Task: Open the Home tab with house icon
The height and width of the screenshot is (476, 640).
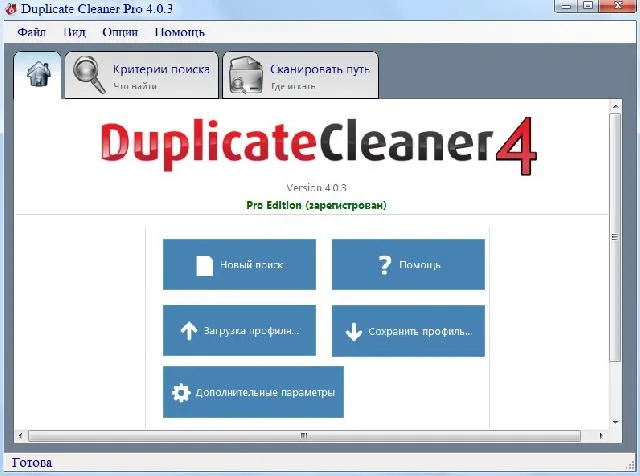Action: [x=38, y=75]
